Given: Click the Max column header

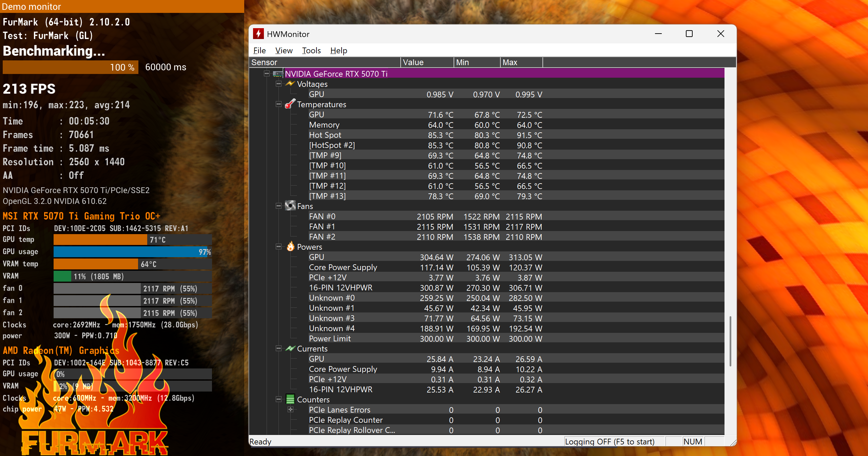Looking at the screenshot, I should pyautogui.click(x=521, y=62).
